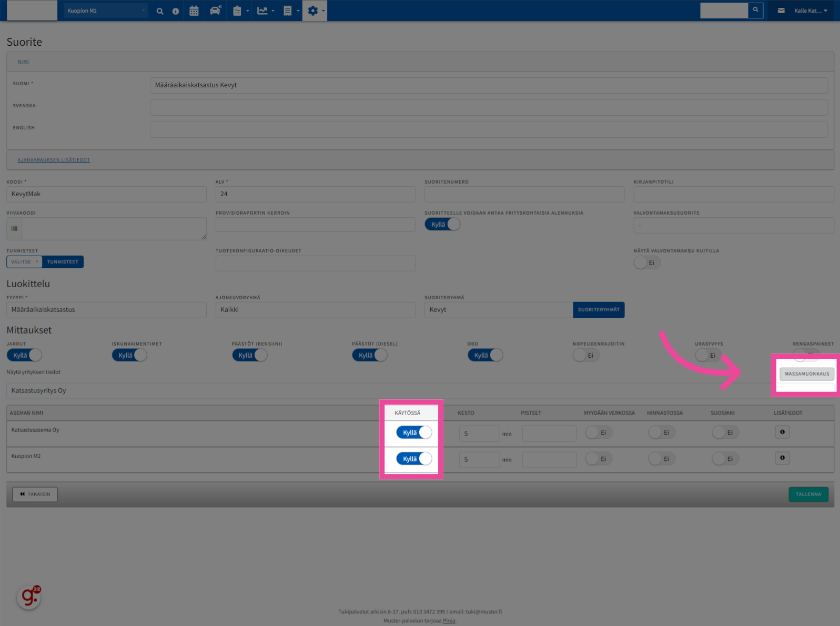The image size is (840, 626).
Task: Click the Koodi input field
Action: [x=106, y=194]
